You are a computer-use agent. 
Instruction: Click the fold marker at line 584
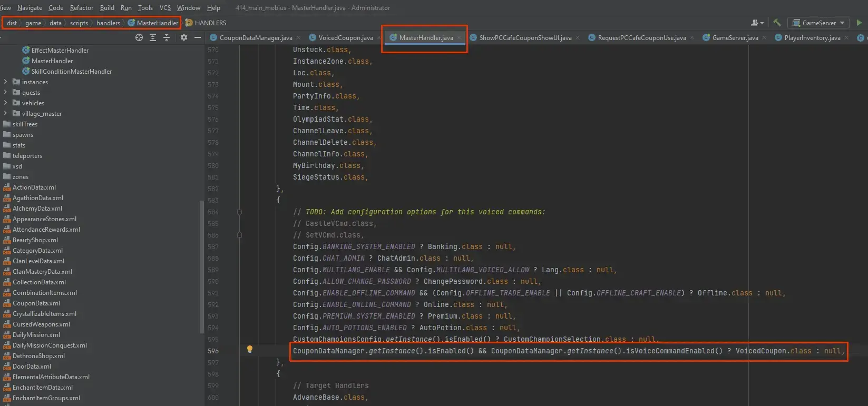click(x=239, y=212)
